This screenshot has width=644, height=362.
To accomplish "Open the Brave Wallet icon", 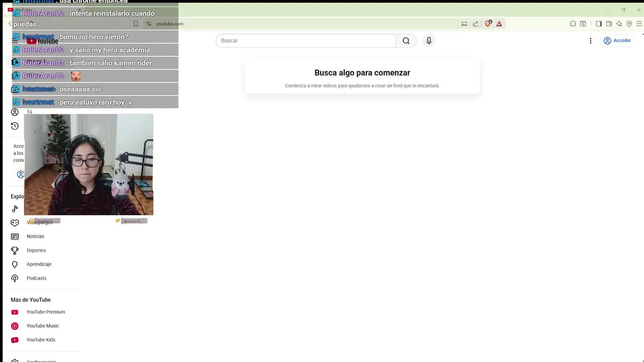I will [x=609, y=24].
